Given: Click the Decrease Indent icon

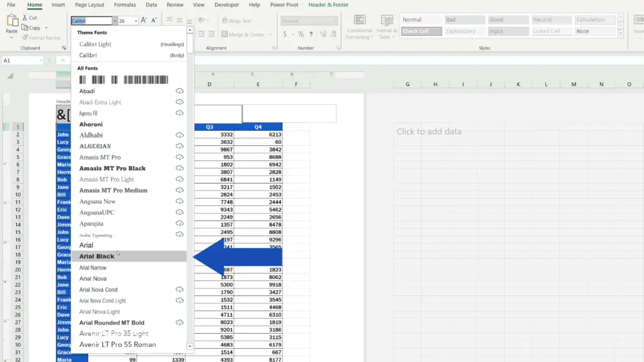Looking at the screenshot, I should tap(202, 34).
